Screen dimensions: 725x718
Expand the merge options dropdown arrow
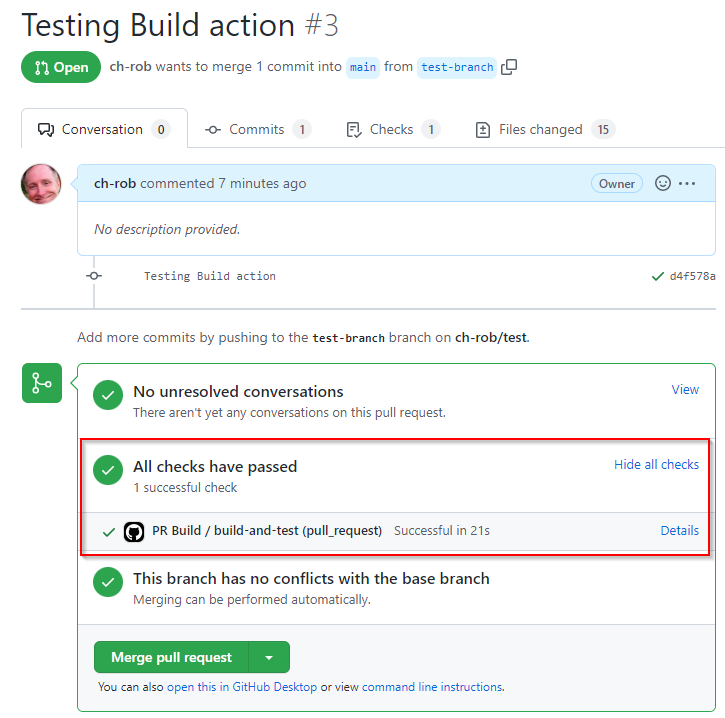(269, 657)
